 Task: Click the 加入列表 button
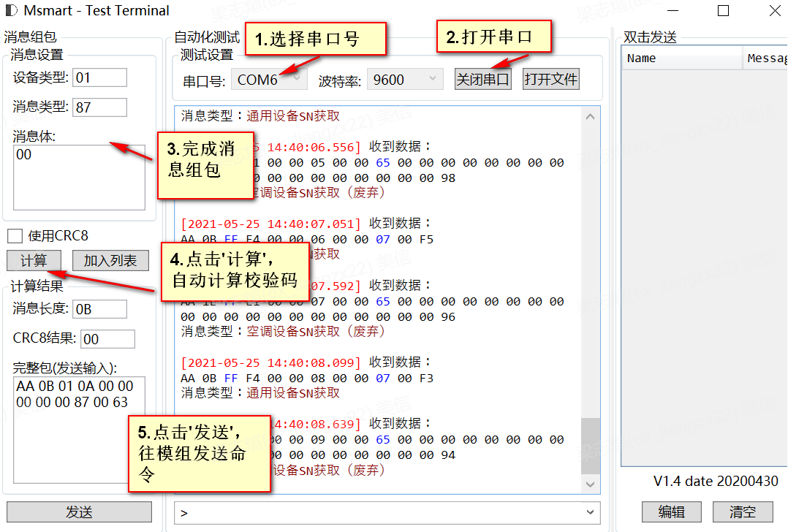tap(110, 260)
